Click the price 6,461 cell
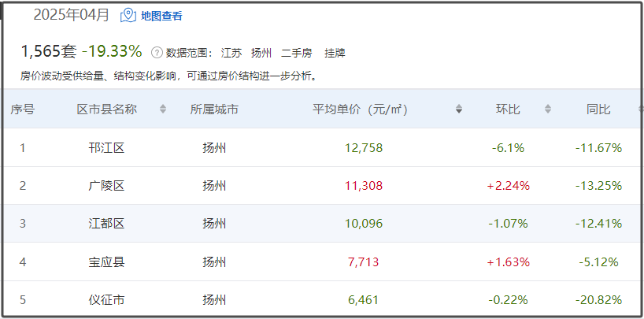This screenshot has width=644, height=319. (x=364, y=300)
